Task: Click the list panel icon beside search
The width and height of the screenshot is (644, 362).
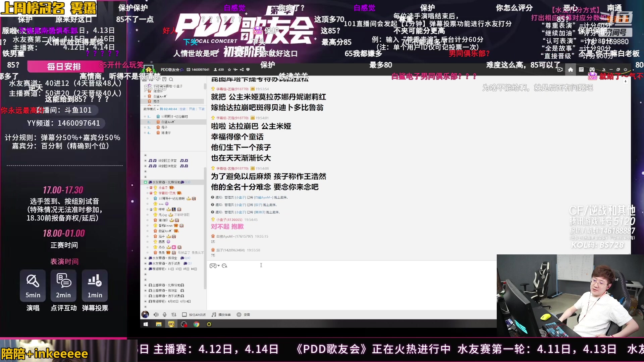Action: tap(164, 79)
